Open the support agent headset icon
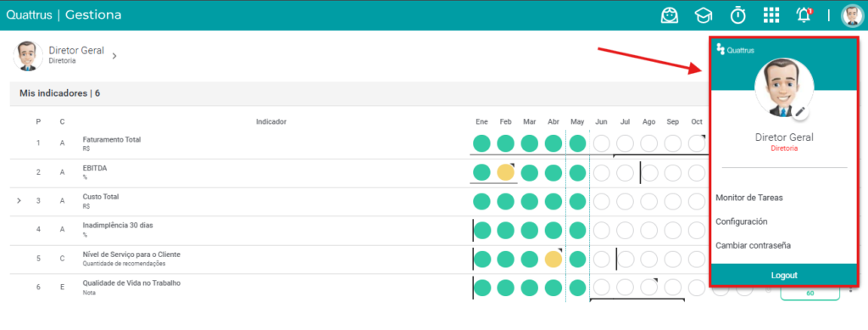Screen dimensions: 868x330 pos(670,15)
